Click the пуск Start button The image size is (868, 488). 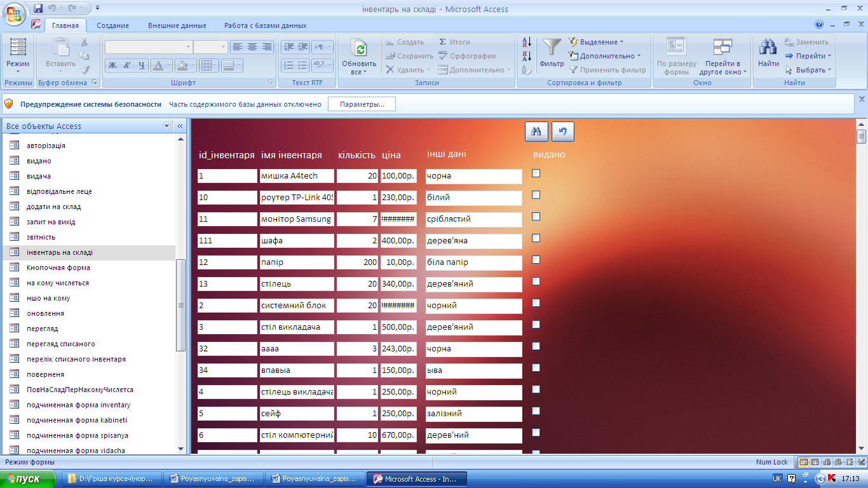coord(28,479)
